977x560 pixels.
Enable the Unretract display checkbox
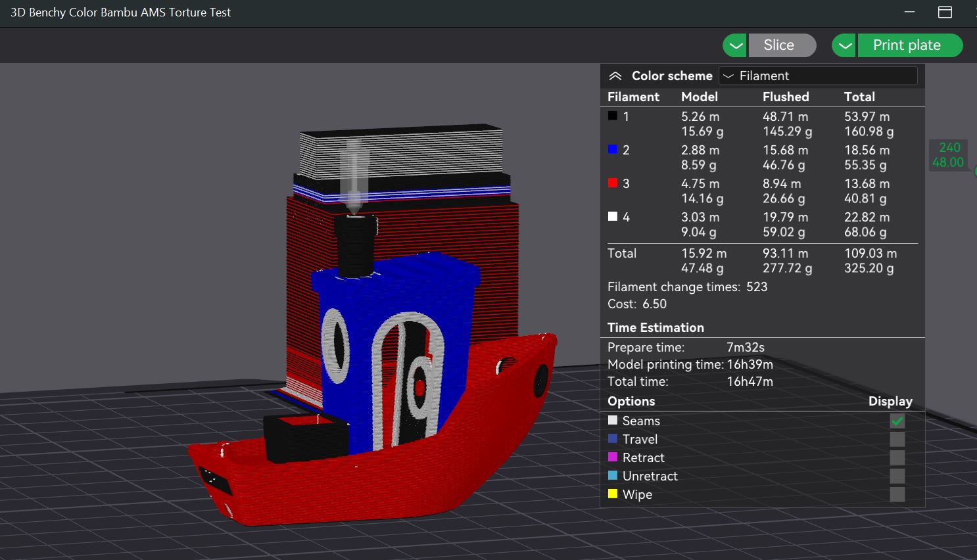point(897,476)
